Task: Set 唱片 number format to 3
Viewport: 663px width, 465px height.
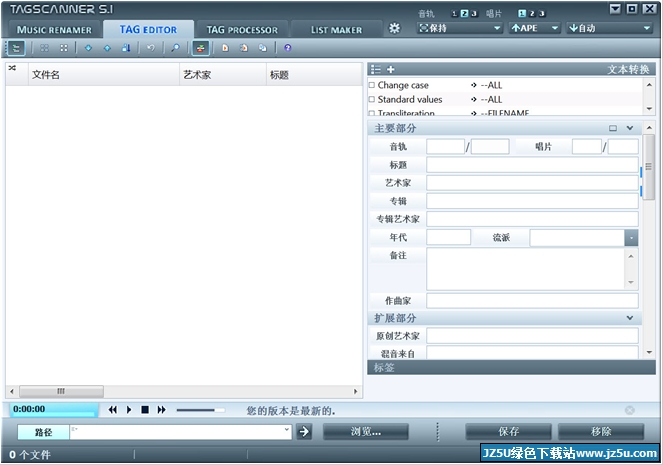Action: [542, 14]
